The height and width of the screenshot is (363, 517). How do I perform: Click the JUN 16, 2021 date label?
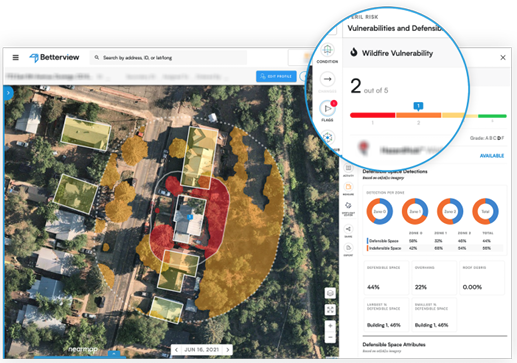[202, 350]
